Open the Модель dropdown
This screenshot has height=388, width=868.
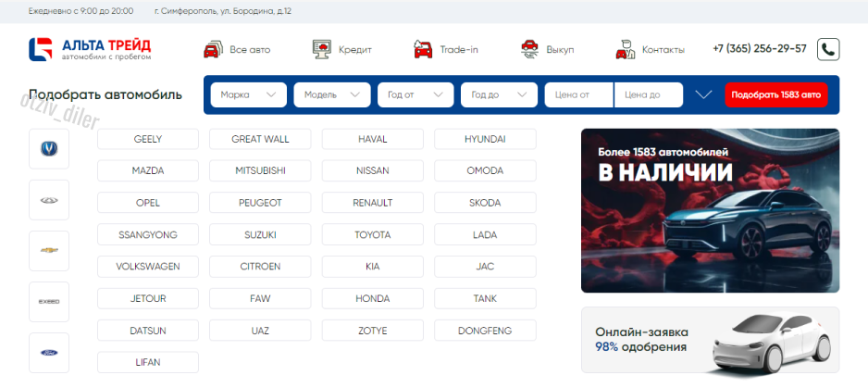(332, 94)
